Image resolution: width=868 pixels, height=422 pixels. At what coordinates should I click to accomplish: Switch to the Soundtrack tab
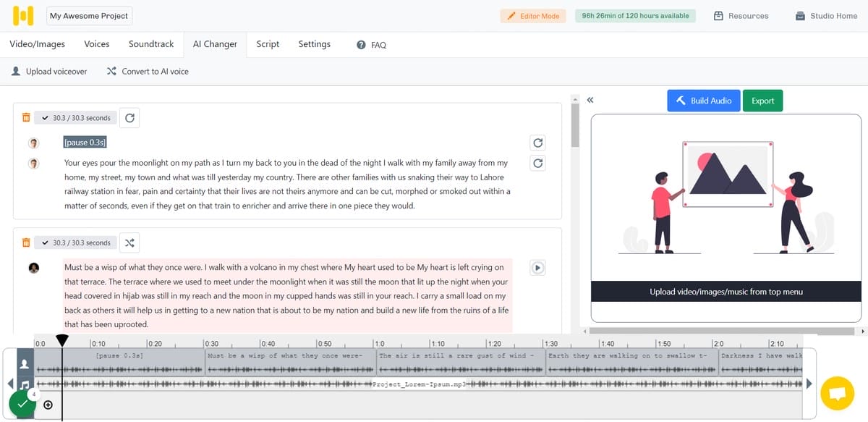point(150,44)
